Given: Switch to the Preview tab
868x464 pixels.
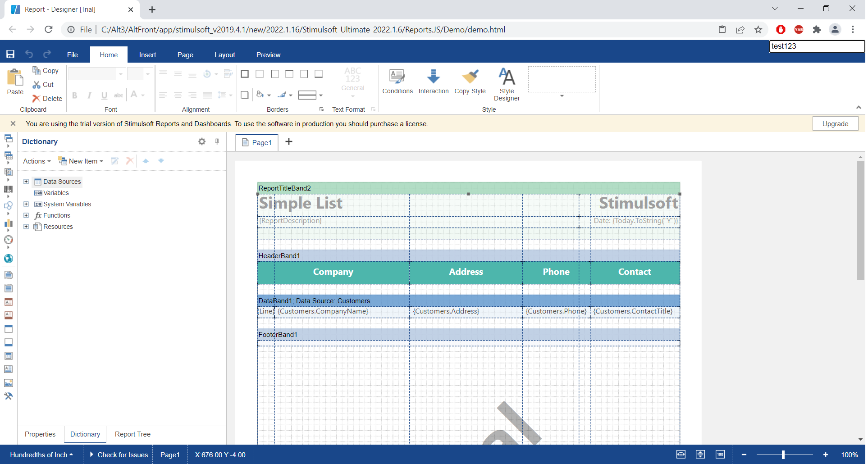Looking at the screenshot, I should point(268,55).
